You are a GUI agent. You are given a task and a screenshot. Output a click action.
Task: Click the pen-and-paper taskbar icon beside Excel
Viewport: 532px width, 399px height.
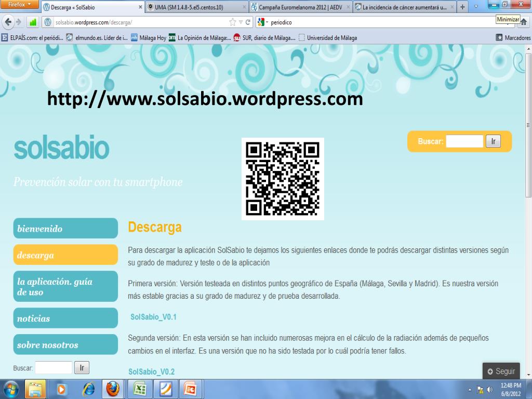coord(166,389)
